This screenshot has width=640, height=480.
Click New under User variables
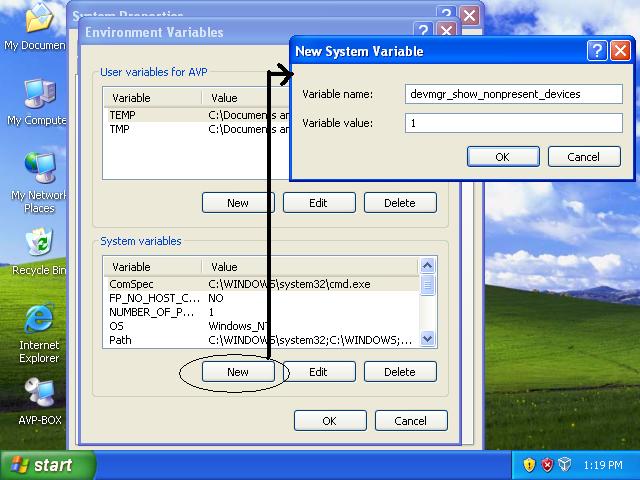(x=238, y=203)
